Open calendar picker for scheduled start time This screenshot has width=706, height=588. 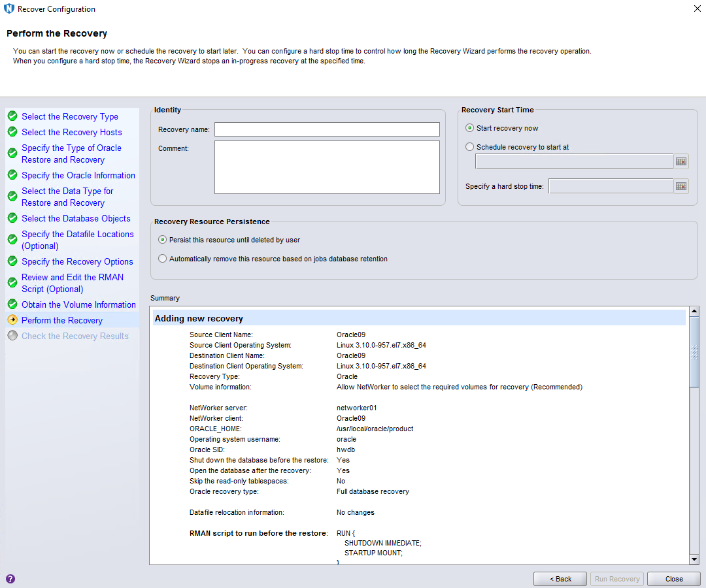point(681,161)
